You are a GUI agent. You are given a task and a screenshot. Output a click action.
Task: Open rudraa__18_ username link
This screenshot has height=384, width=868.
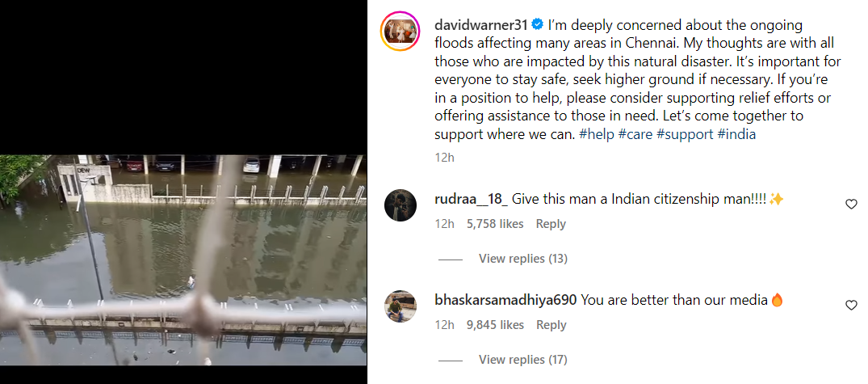click(472, 199)
